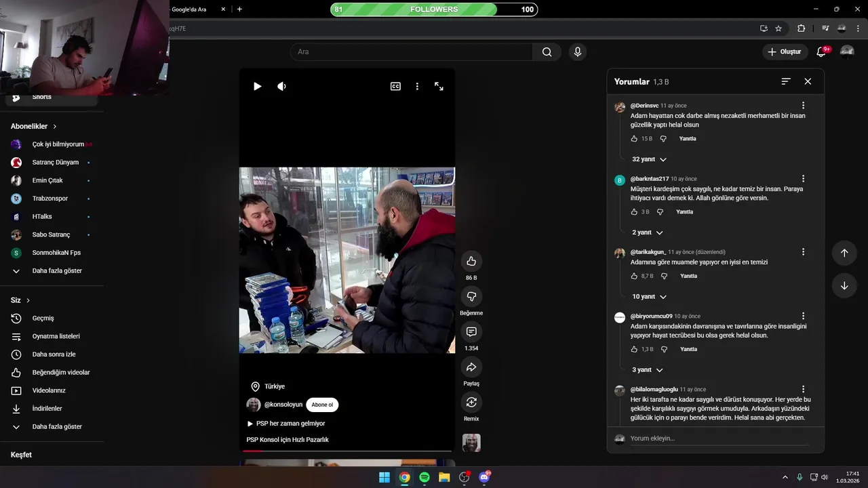The width and height of the screenshot is (868, 488).
Task: Open options for @Derinsvc comment
Action: point(804,106)
